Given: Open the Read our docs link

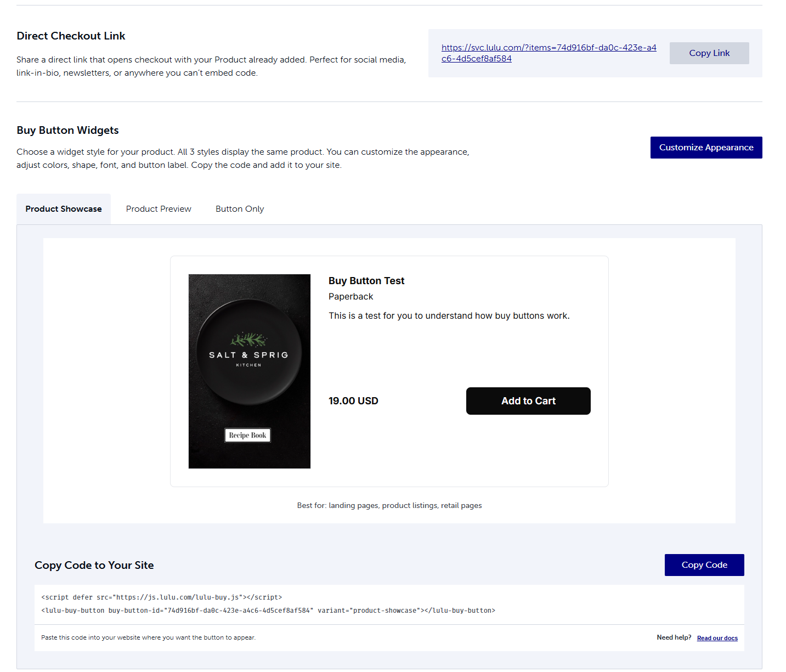Looking at the screenshot, I should [717, 638].
